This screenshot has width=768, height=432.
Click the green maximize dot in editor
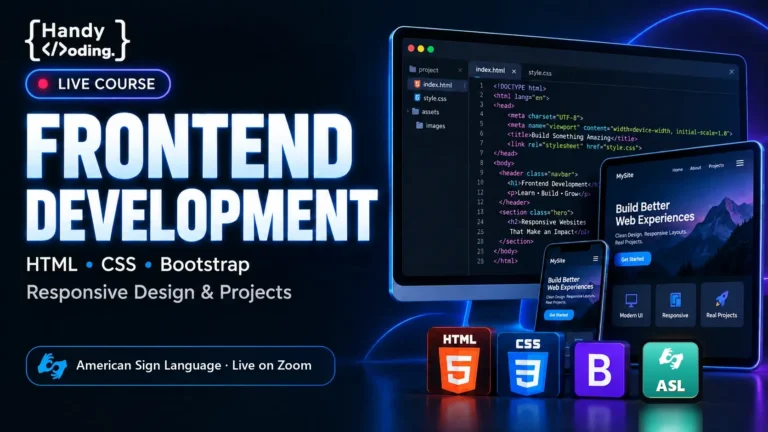tap(431, 49)
